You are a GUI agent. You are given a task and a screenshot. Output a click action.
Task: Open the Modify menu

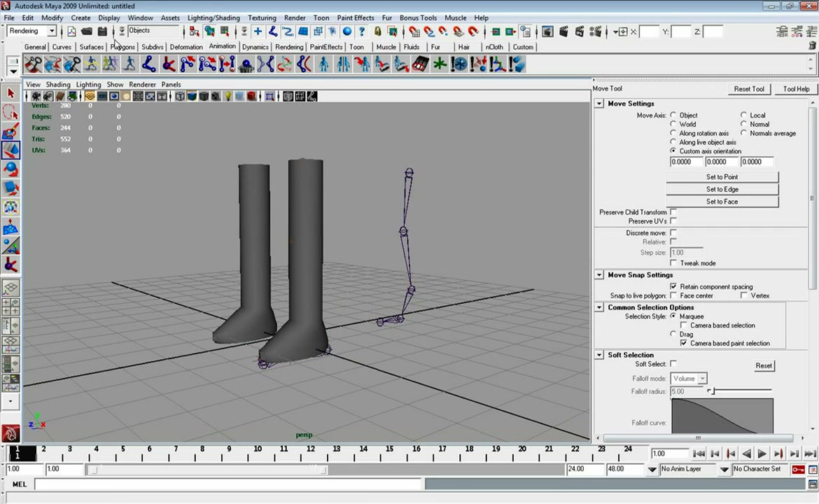point(52,17)
